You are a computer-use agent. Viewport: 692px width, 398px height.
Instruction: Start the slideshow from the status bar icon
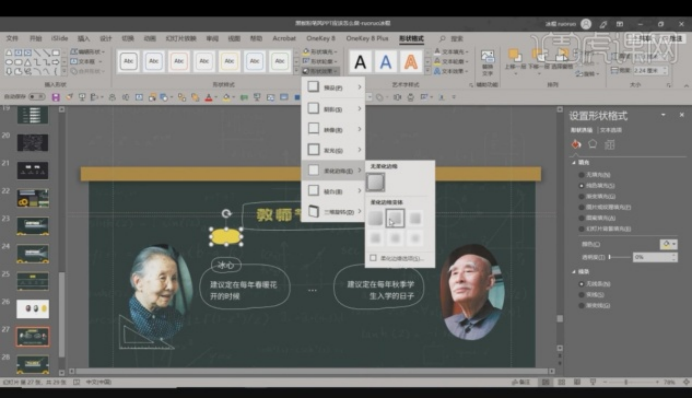coord(593,382)
